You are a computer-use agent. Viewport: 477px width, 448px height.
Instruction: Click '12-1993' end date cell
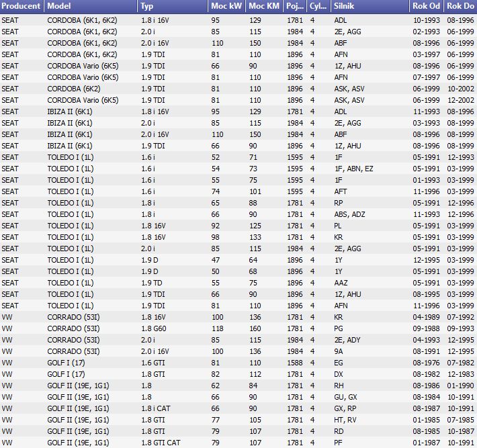[x=460, y=157]
